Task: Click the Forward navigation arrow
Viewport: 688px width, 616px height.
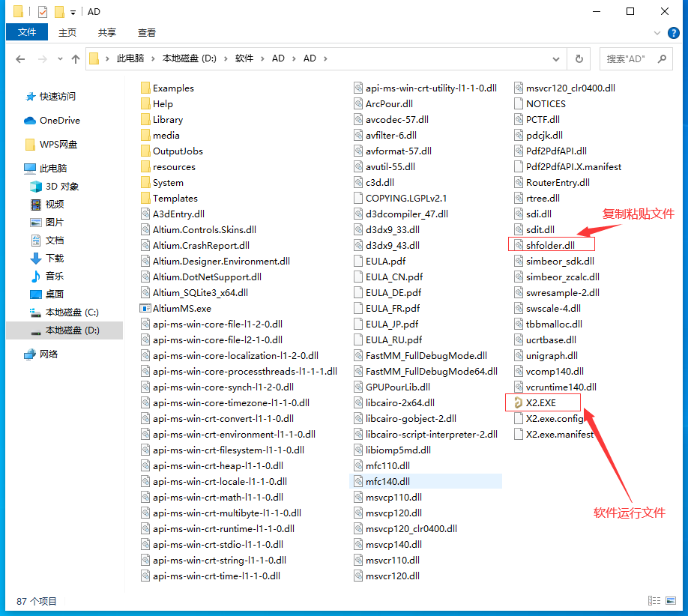Action: point(42,58)
